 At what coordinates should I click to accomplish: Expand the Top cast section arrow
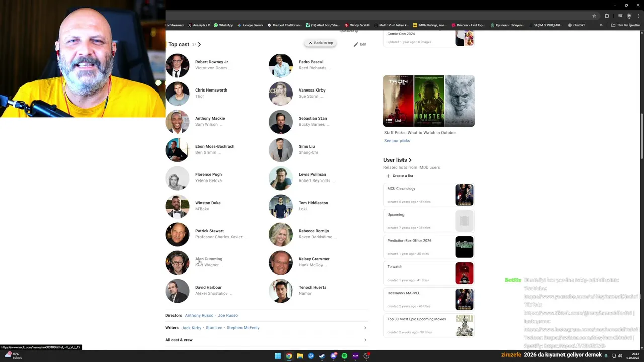pos(199,44)
